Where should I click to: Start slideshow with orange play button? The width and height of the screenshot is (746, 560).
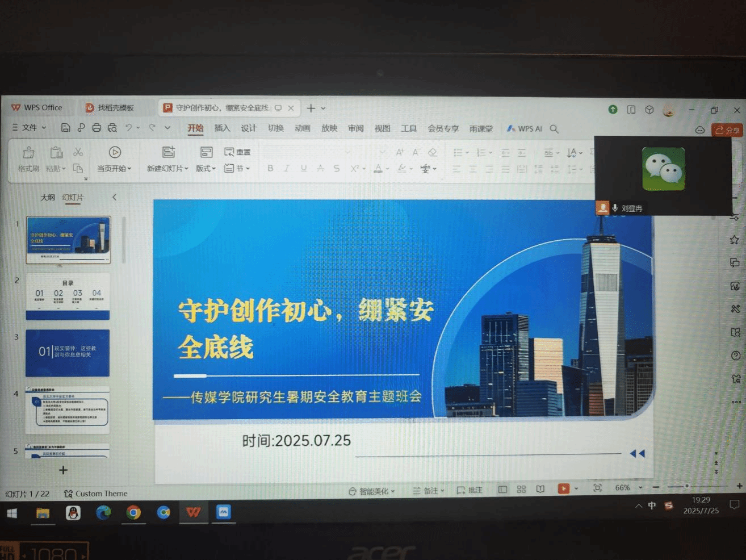coord(563,488)
